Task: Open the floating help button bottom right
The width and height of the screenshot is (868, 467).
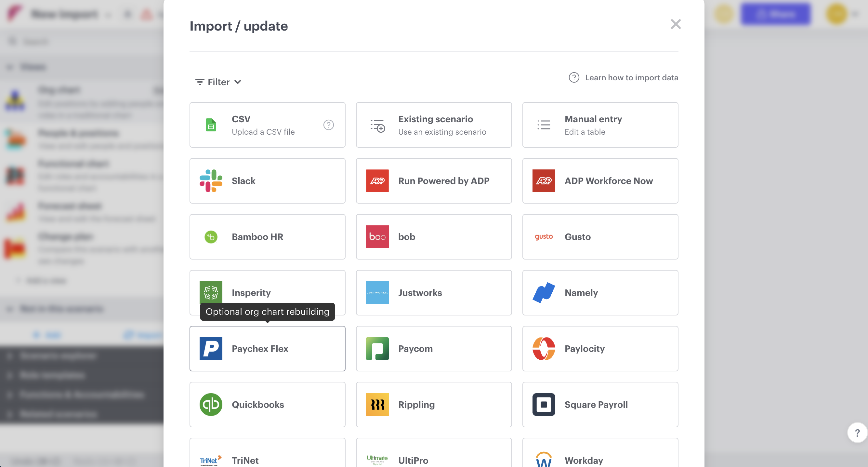Action: [x=857, y=433]
